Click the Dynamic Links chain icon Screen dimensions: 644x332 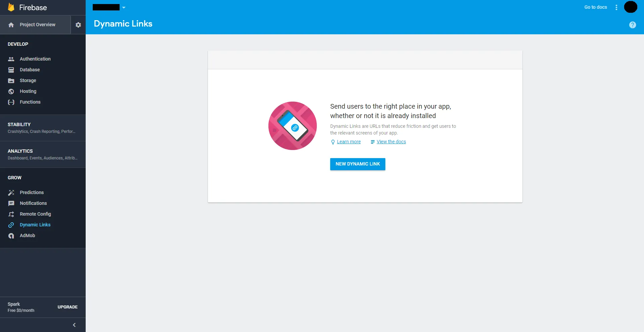click(11, 225)
